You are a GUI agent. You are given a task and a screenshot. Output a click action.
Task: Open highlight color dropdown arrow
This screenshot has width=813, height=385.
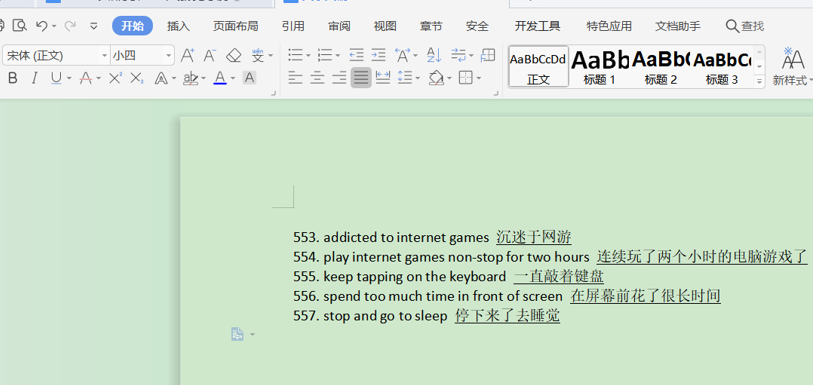click(203, 79)
